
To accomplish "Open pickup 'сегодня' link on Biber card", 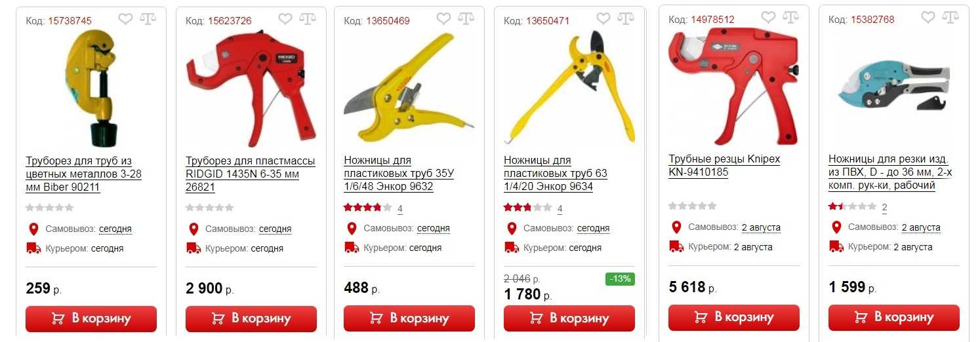I will coord(115,229).
